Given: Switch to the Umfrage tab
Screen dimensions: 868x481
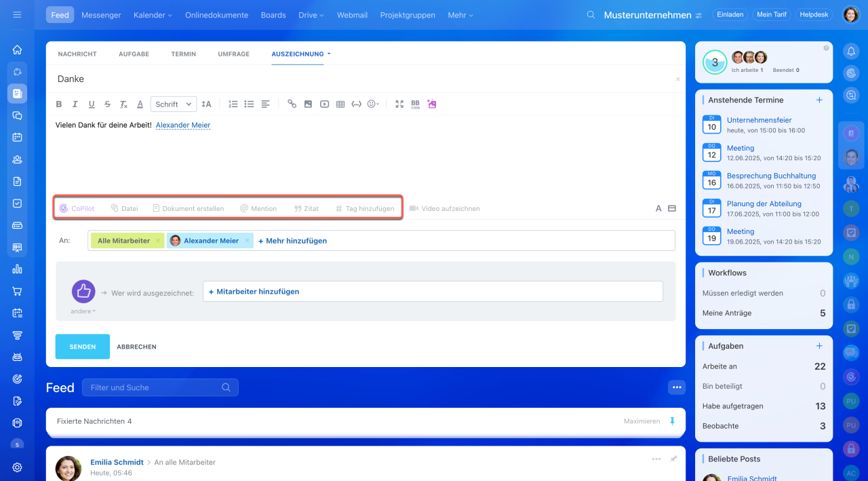Looking at the screenshot, I should (234, 54).
